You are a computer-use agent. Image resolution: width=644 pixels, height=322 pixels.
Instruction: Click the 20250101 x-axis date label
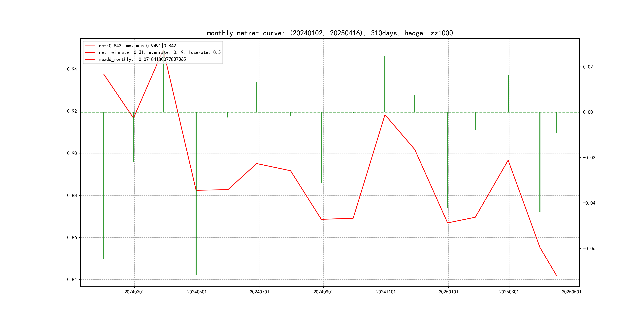click(448, 292)
